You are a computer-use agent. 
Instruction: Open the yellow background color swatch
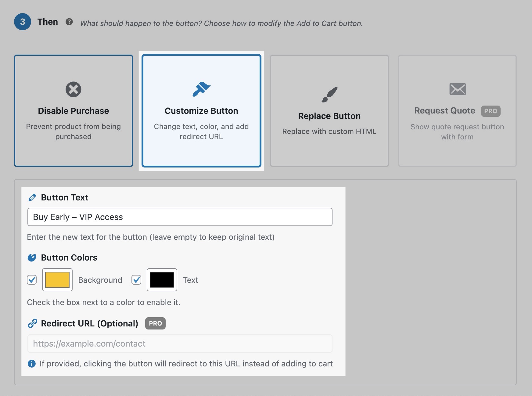tap(57, 279)
